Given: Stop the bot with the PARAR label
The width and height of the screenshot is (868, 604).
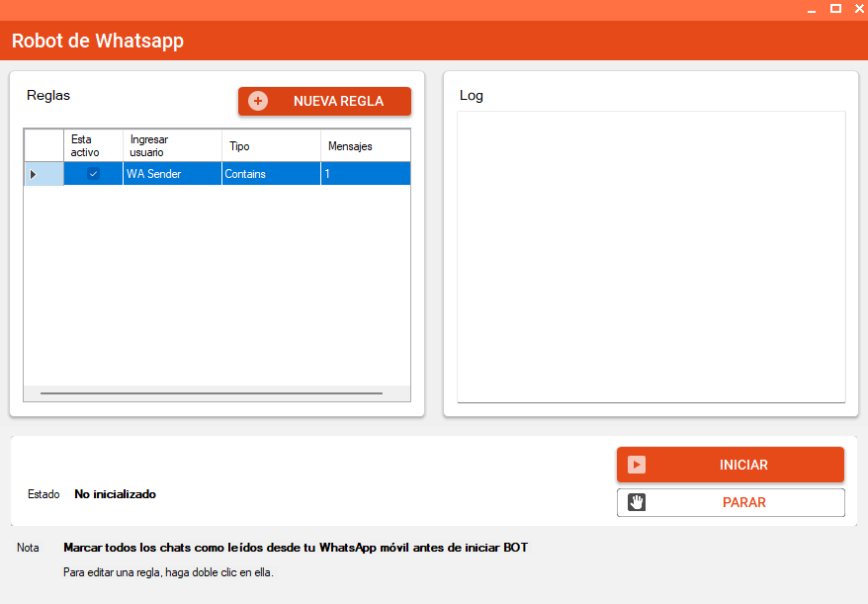Looking at the screenshot, I should tap(743, 502).
